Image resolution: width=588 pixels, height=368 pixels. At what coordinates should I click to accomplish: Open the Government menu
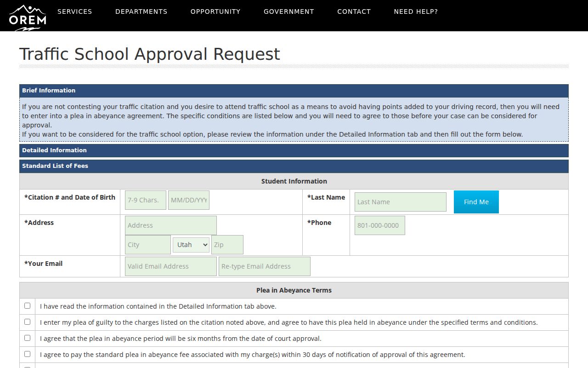tap(289, 11)
